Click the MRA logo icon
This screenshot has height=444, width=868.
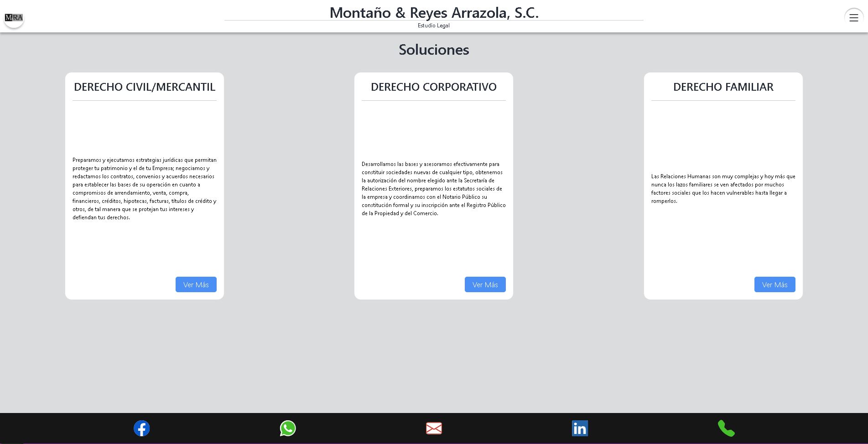tap(14, 18)
